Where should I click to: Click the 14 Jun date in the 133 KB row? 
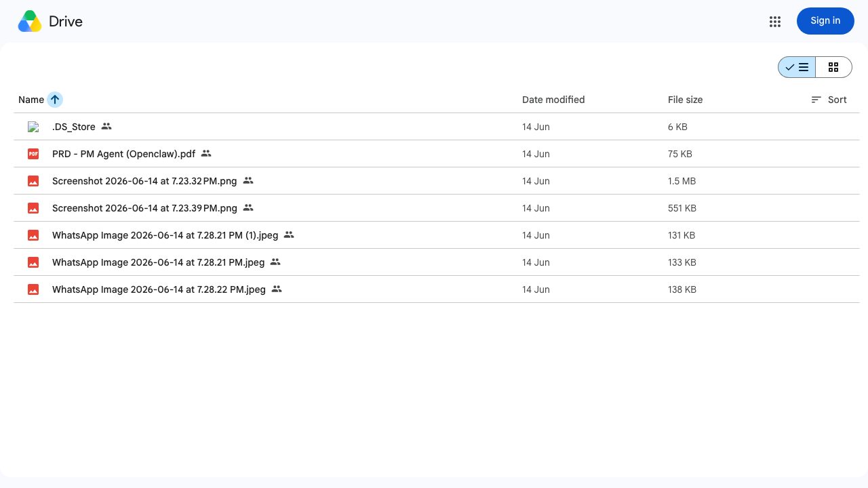536,262
